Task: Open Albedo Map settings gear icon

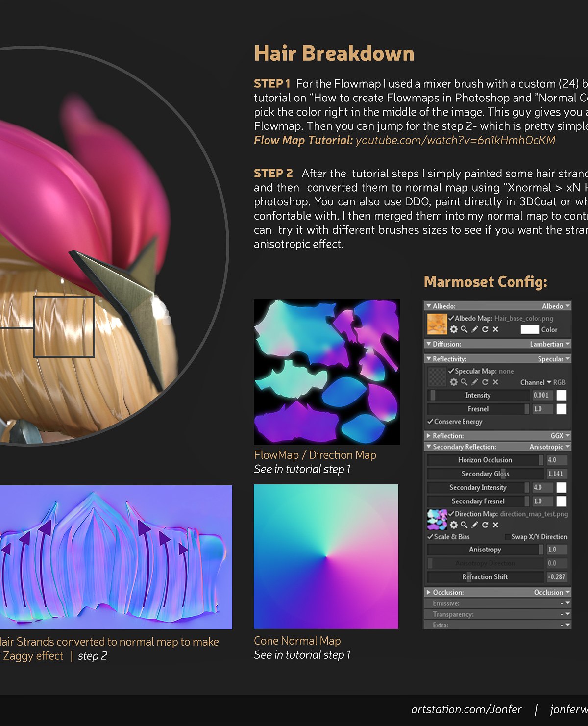Action: [x=454, y=329]
